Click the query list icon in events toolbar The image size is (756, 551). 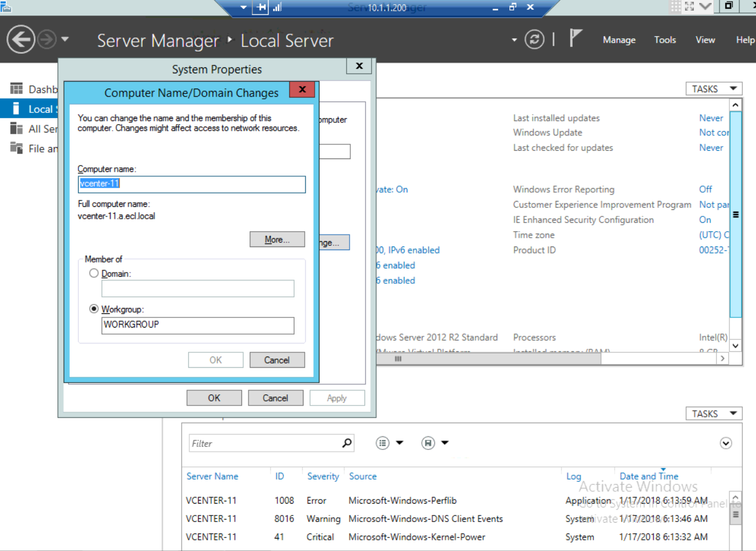(x=382, y=443)
